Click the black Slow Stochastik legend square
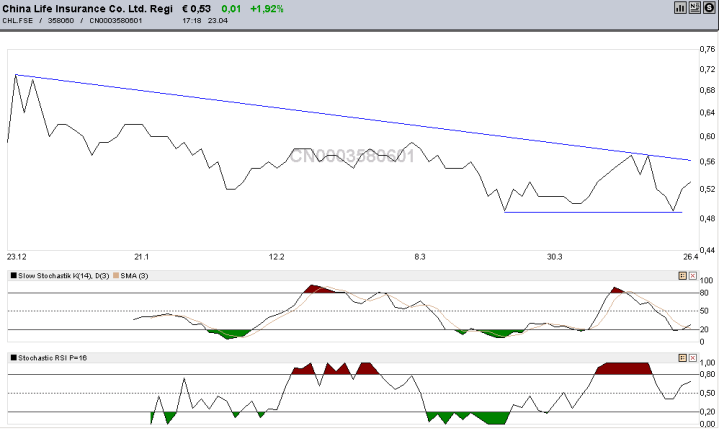The width and height of the screenshot is (719, 431). click(14, 276)
